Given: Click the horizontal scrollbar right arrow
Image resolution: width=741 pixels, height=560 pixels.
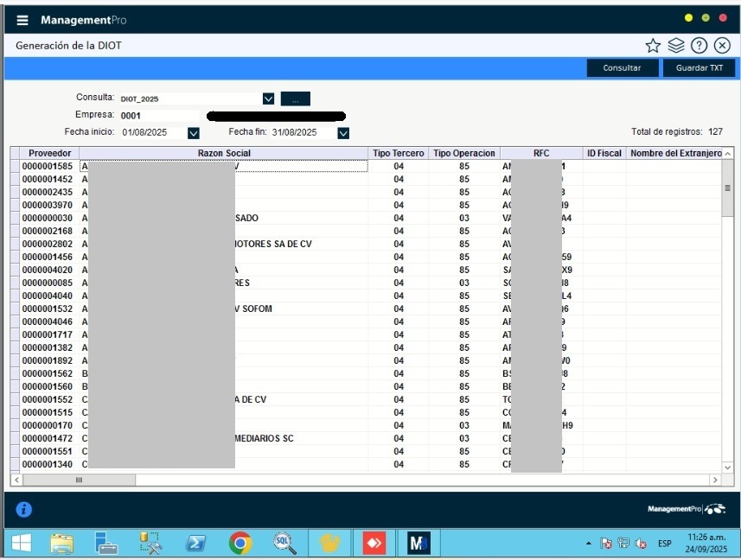Looking at the screenshot, I should [x=714, y=480].
